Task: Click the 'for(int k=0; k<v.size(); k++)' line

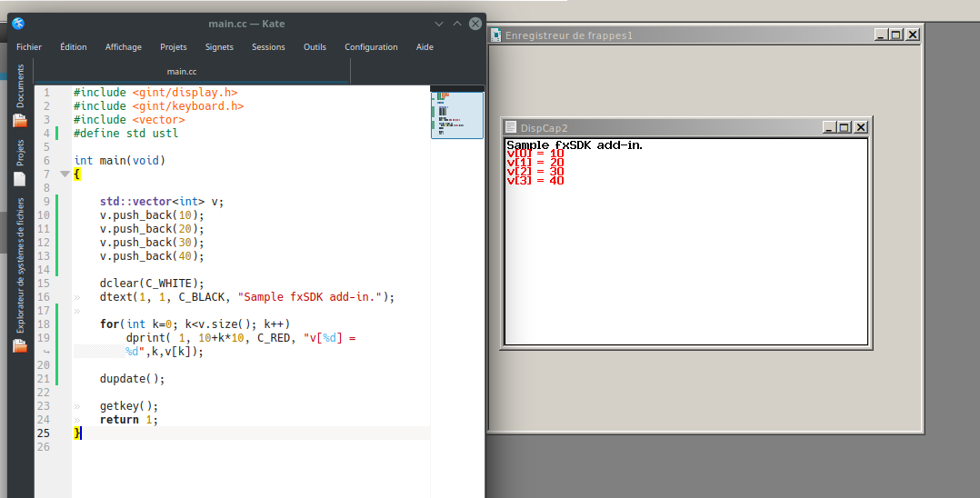Action: click(195, 324)
